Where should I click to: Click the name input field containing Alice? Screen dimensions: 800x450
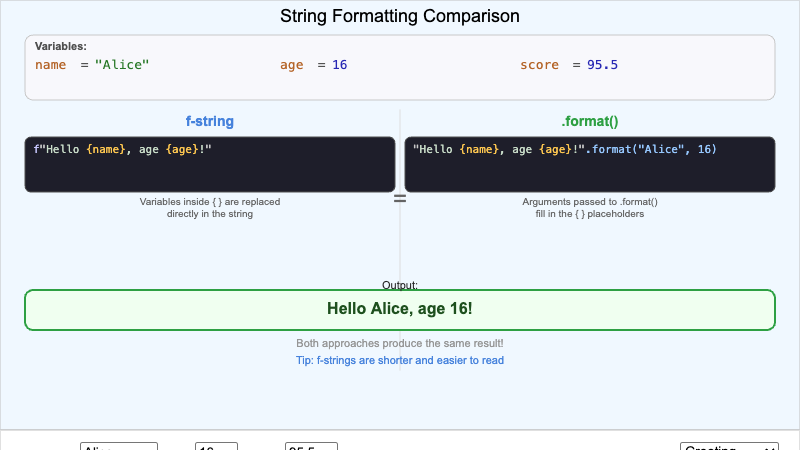(118, 448)
